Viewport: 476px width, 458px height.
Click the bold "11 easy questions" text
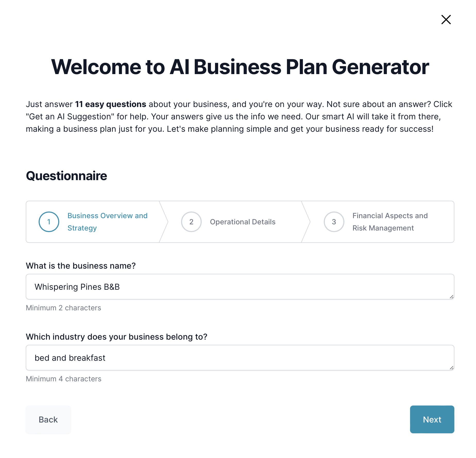point(110,104)
